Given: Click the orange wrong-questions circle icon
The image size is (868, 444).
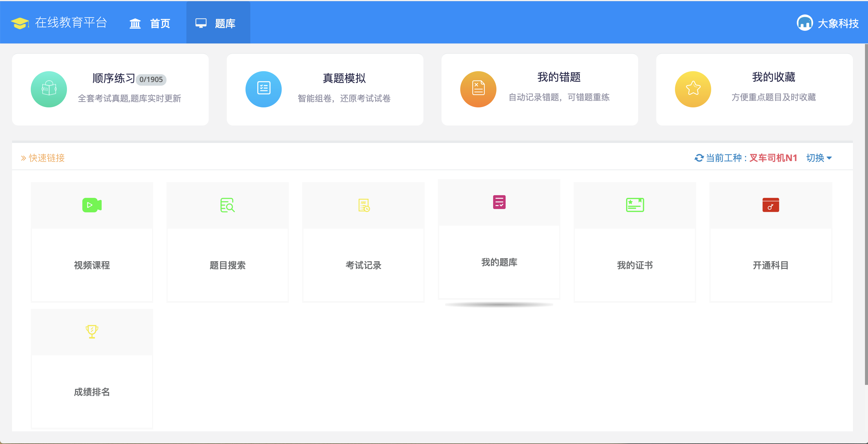Looking at the screenshot, I should point(478,89).
